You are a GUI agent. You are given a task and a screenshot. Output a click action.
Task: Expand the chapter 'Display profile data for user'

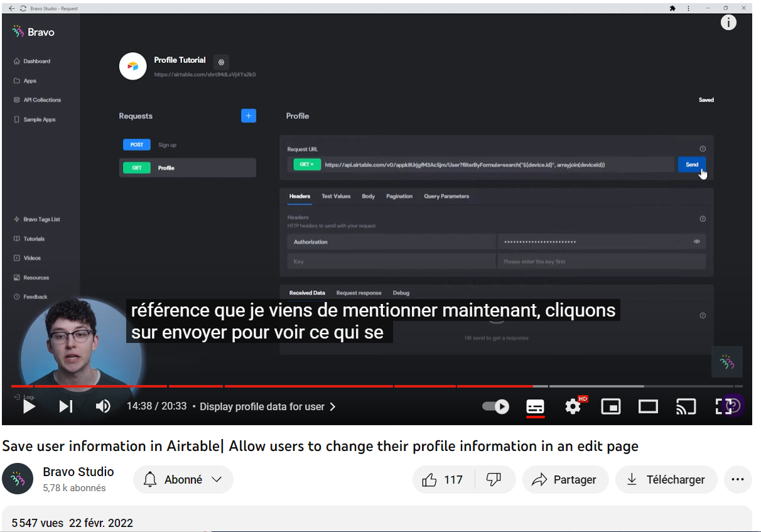(x=267, y=406)
